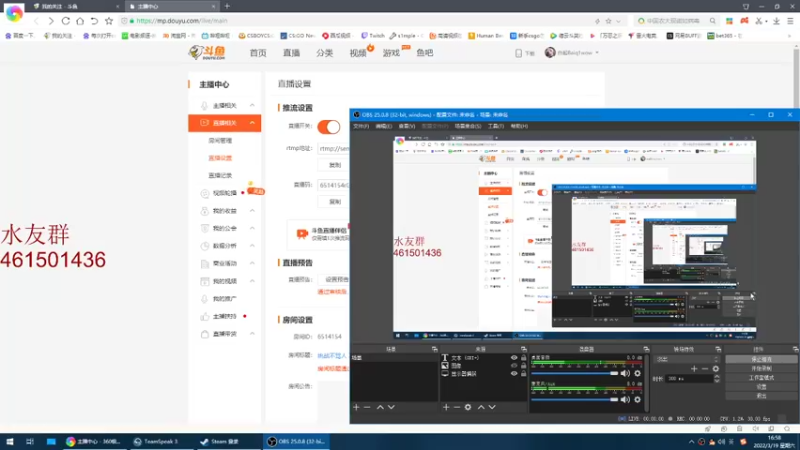Toggle the 直播开关 live stream switch
Viewport: 800px width, 450px height.
pyautogui.click(x=329, y=127)
